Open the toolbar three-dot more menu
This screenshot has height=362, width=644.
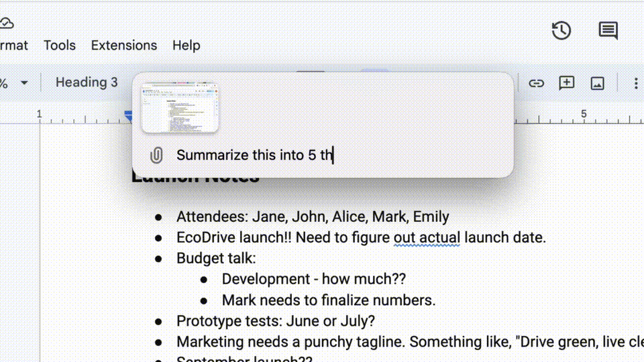pyautogui.click(x=636, y=83)
